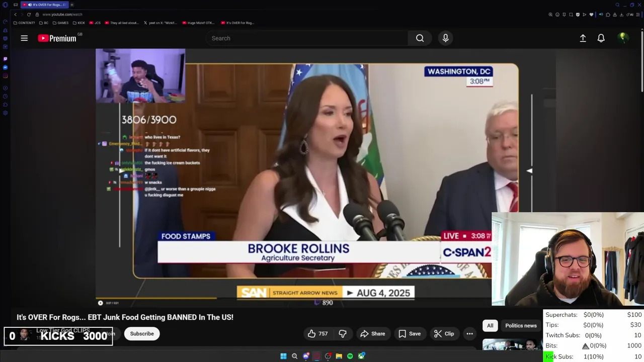The width and height of the screenshot is (644, 362).
Task: Open Xbox app from the taskbar
Action: [361, 356]
